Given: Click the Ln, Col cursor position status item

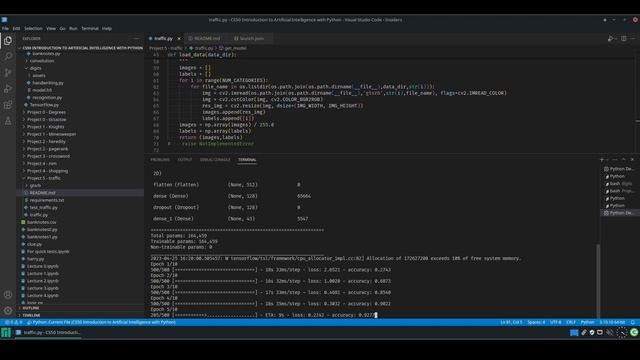Looking at the screenshot, I should tap(511, 322).
